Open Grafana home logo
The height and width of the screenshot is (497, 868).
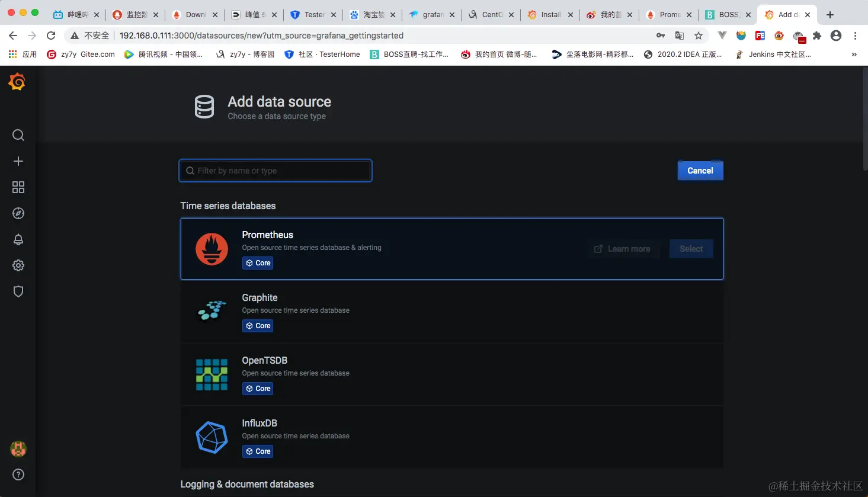17,82
